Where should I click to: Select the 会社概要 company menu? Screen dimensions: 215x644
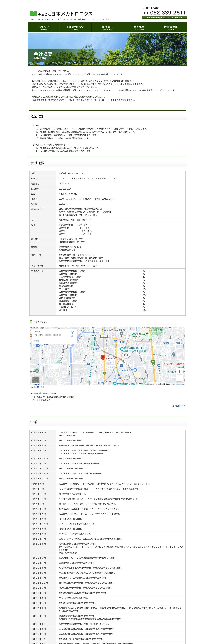[139, 28]
